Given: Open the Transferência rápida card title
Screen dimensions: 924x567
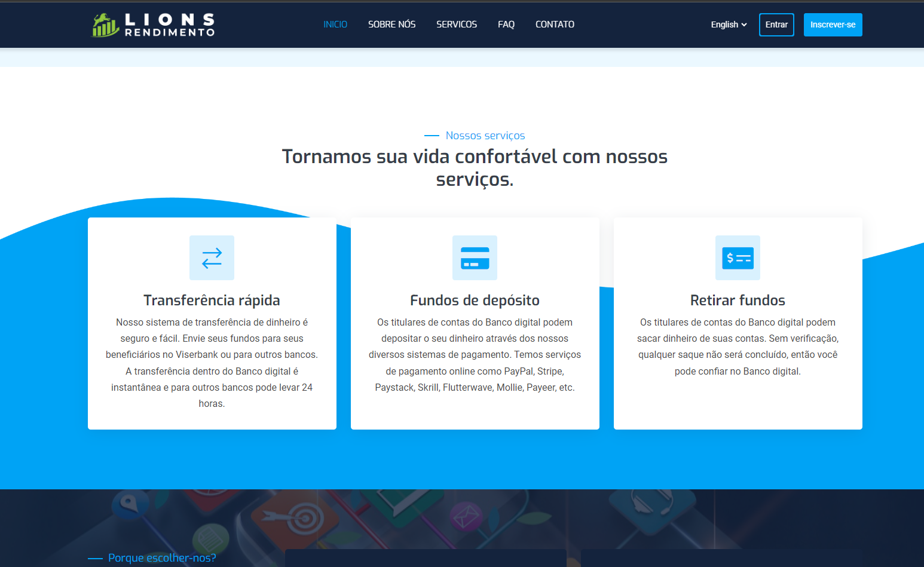Looking at the screenshot, I should pyautogui.click(x=212, y=300).
